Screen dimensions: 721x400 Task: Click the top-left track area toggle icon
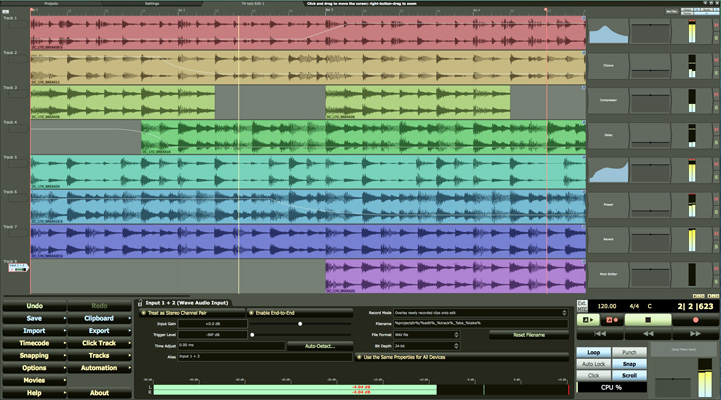tap(6, 11)
